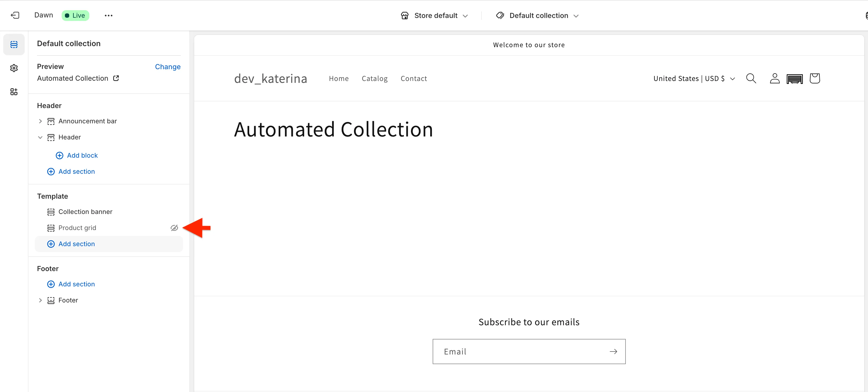Open United States USD currency selector
The image size is (868, 392).
tap(694, 79)
